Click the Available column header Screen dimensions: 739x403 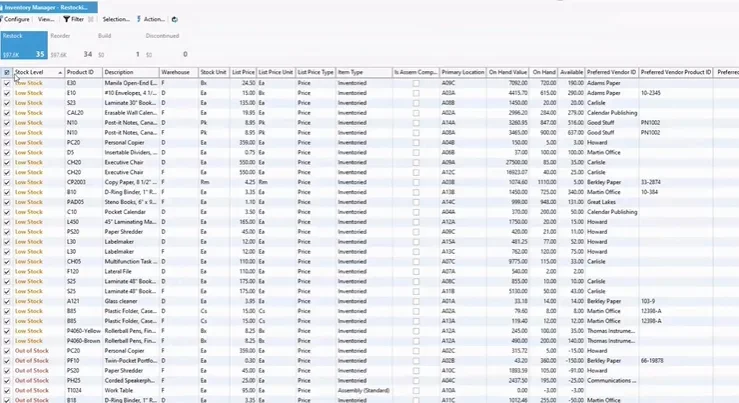[571, 72]
